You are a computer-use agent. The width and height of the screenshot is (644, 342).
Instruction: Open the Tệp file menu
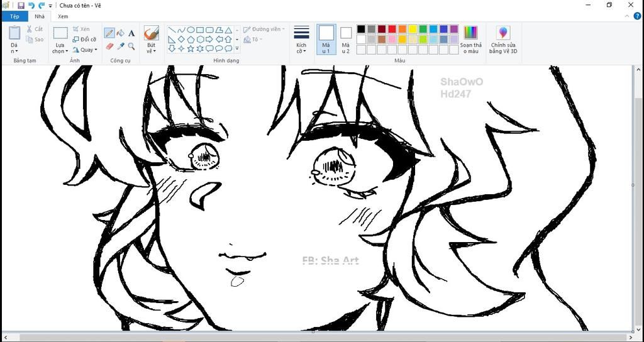click(14, 16)
